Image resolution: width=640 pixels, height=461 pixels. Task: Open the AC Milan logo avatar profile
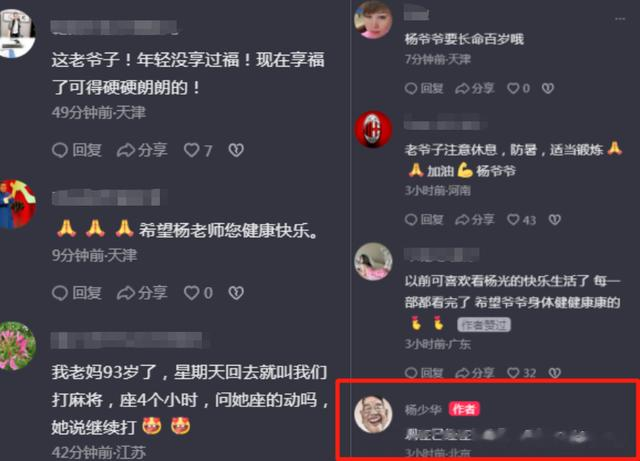[373, 129]
